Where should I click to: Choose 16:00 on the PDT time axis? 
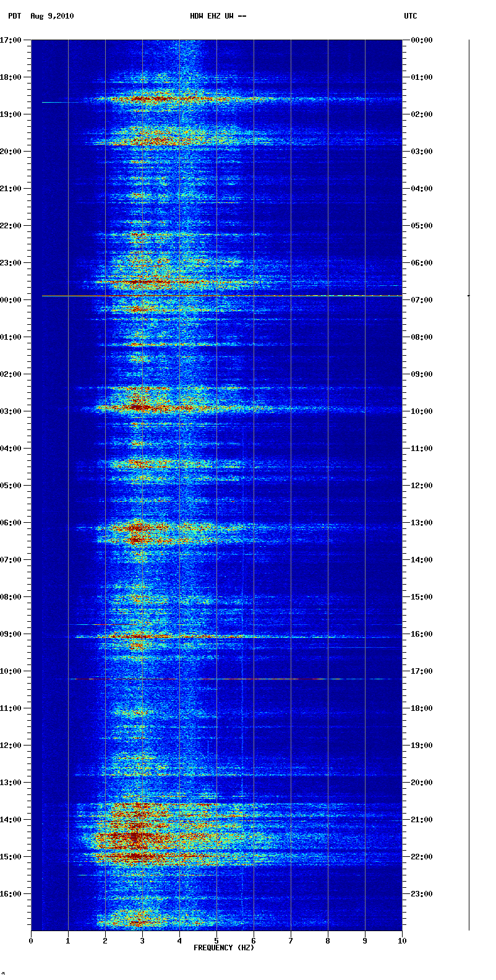point(11,894)
